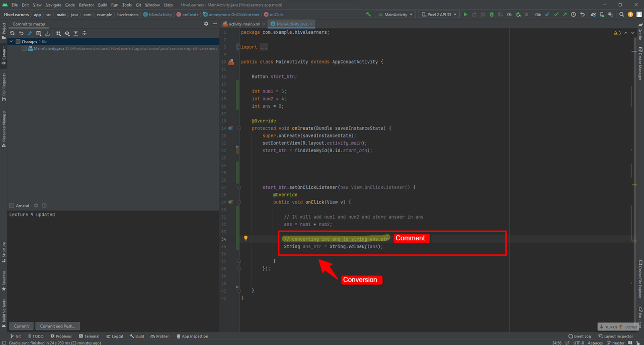
Task: Open the Terminal tool window
Action: [x=89, y=336]
